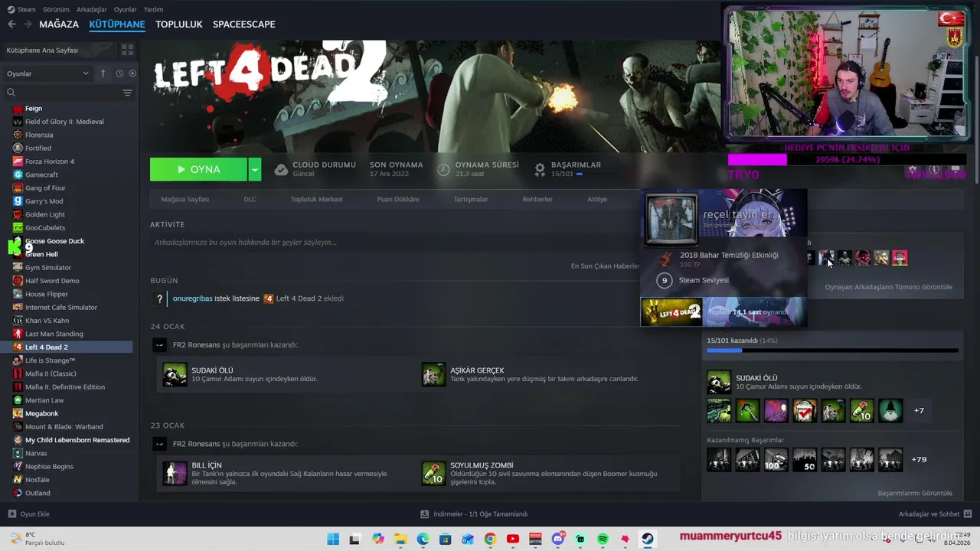980x551 pixels.
Task: Click the locked 50 achievement icon
Action: coord(805,460)
